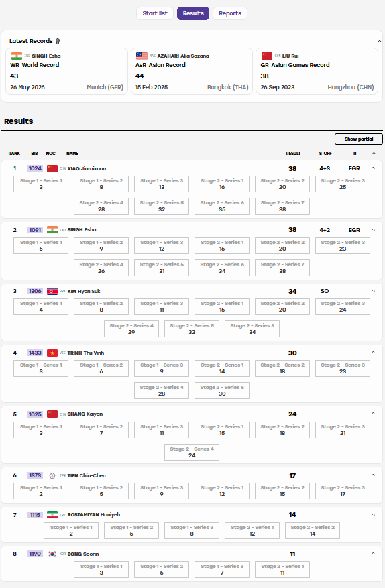Click bib number 1190
Viewport: 385px width, 588px height.
(x=34, y=554)
